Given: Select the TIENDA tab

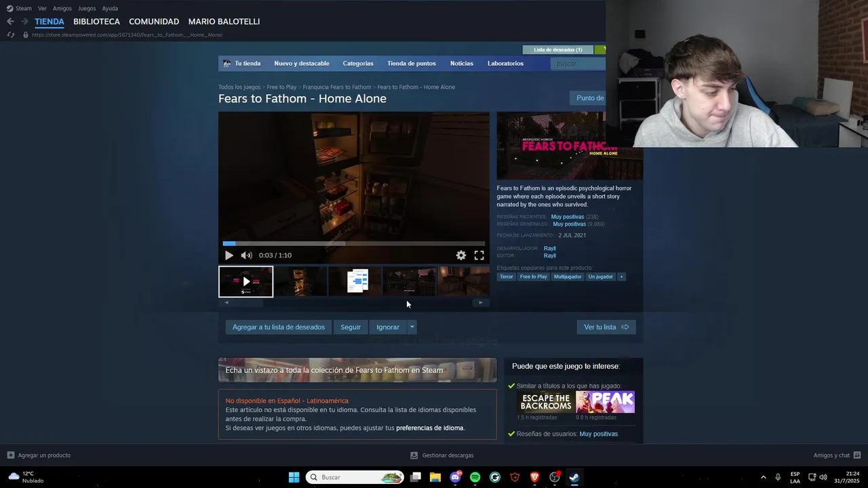Looking at the screenshot, I should (50, 22).
